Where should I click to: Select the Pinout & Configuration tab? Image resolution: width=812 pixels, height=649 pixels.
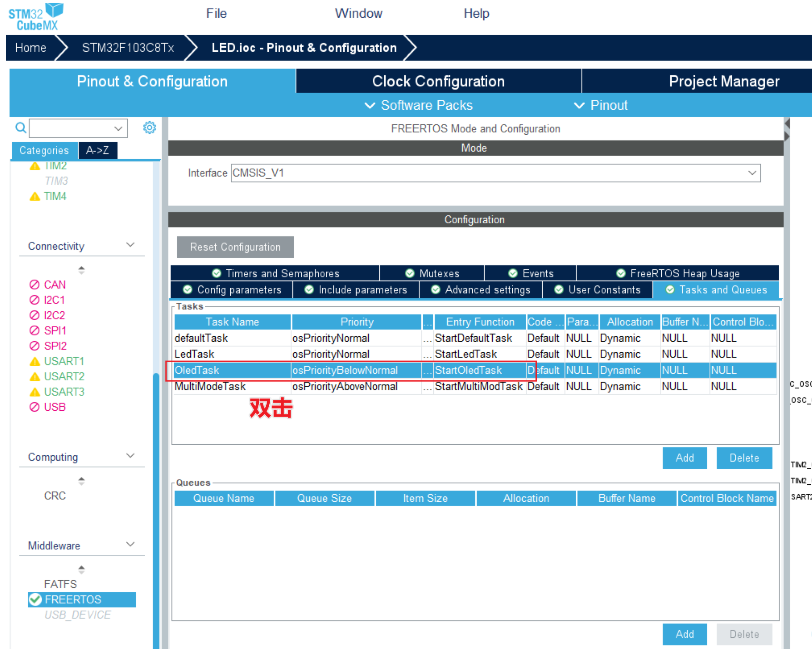coord(152,81)
